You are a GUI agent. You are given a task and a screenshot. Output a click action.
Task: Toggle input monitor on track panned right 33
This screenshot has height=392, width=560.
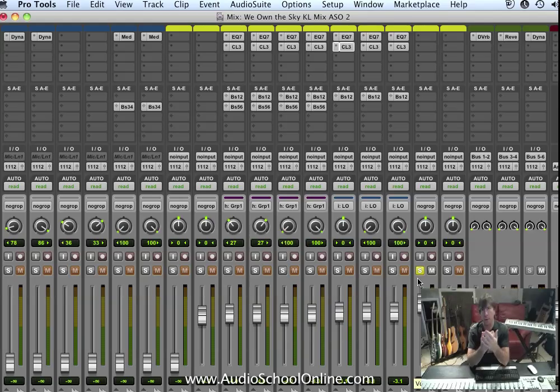[91, 256]
